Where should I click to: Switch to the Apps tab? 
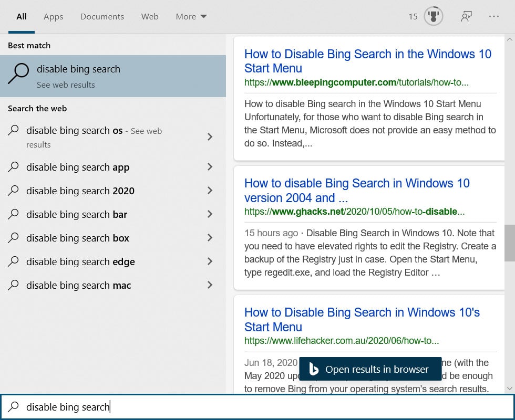pyautogui.click(x=53, y=17)
